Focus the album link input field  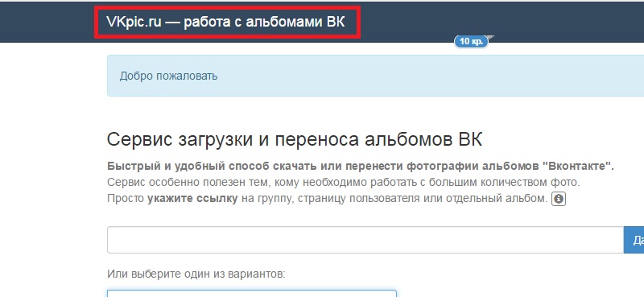[365, 240]
